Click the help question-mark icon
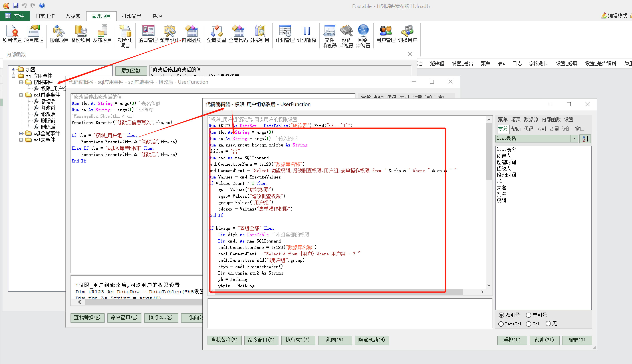This screenshot has height=364, width=632. point(42,5)
